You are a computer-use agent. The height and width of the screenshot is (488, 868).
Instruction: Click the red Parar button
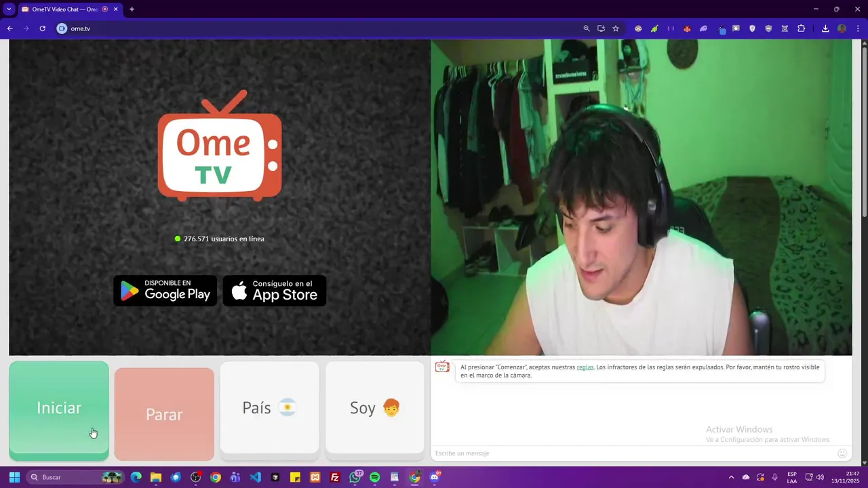click(164, 414)
